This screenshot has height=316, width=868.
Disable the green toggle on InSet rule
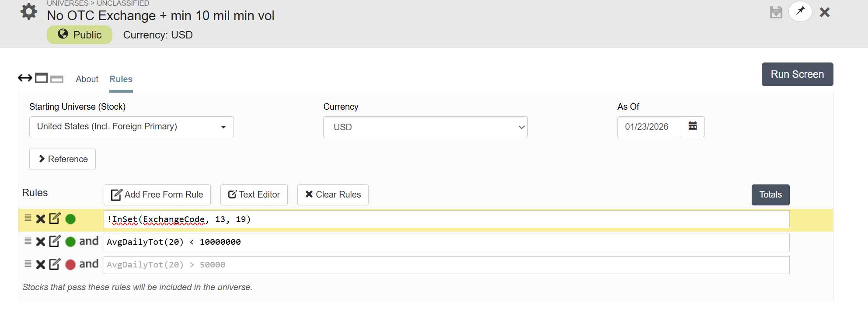click(x=70, y=219)
